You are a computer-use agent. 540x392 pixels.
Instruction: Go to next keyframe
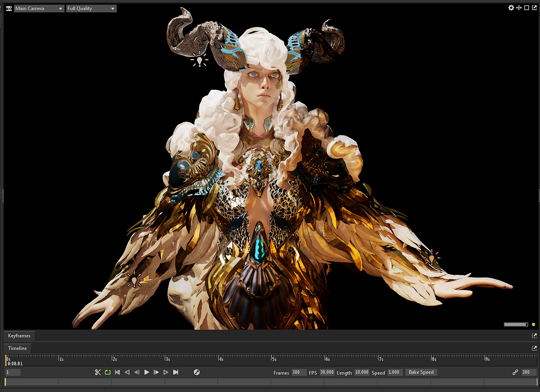pyautogui.click(x=166, y=372)
